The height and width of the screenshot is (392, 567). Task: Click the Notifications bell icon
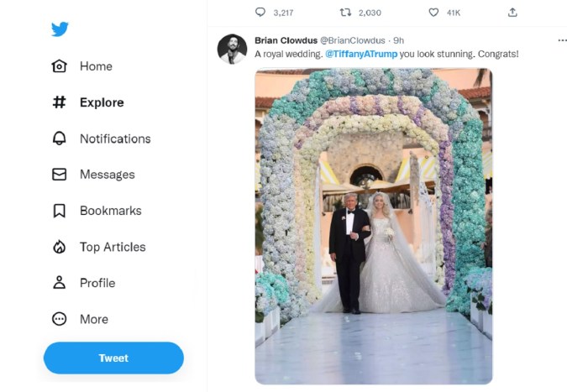[59, 139]
